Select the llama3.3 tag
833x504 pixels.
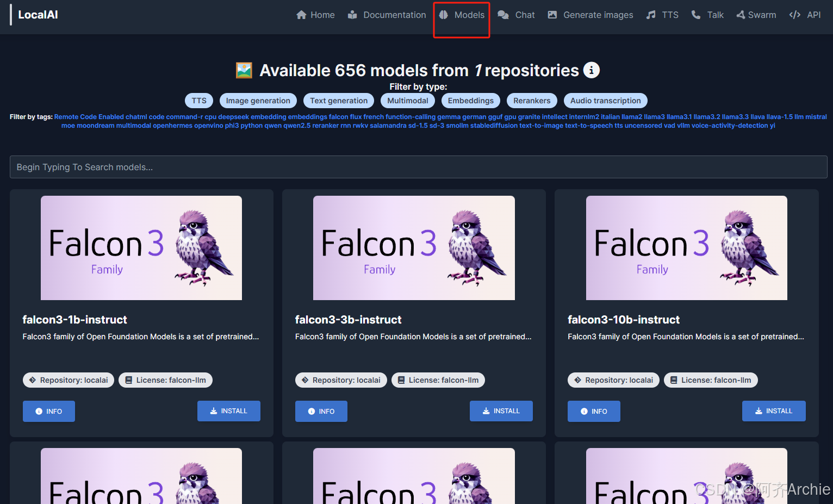(735, 117)
